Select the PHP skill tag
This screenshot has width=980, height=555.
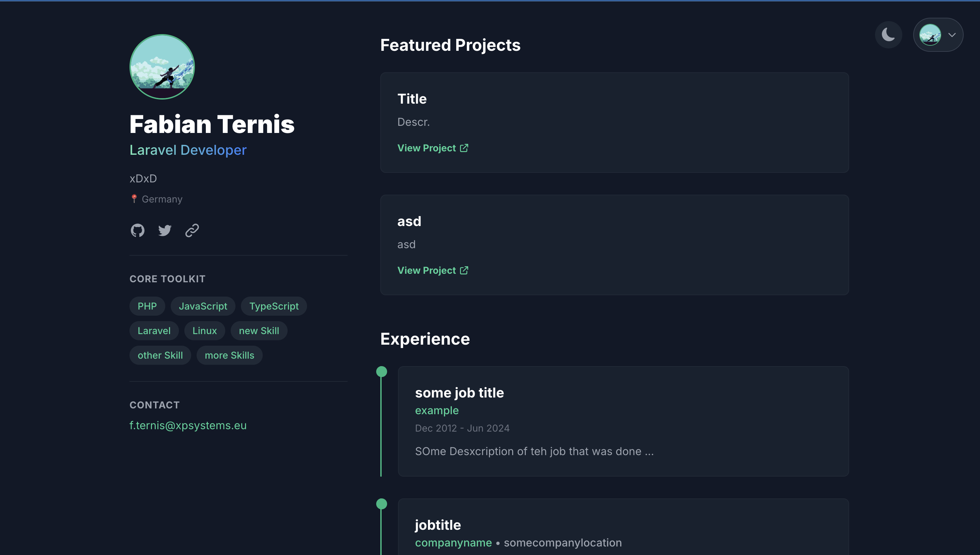click(x=147, y=306)
